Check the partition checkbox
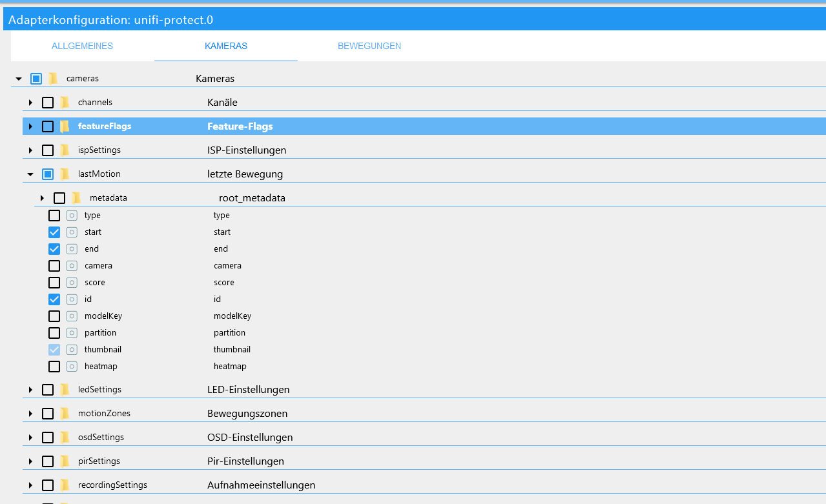 (x=54, y=333)
